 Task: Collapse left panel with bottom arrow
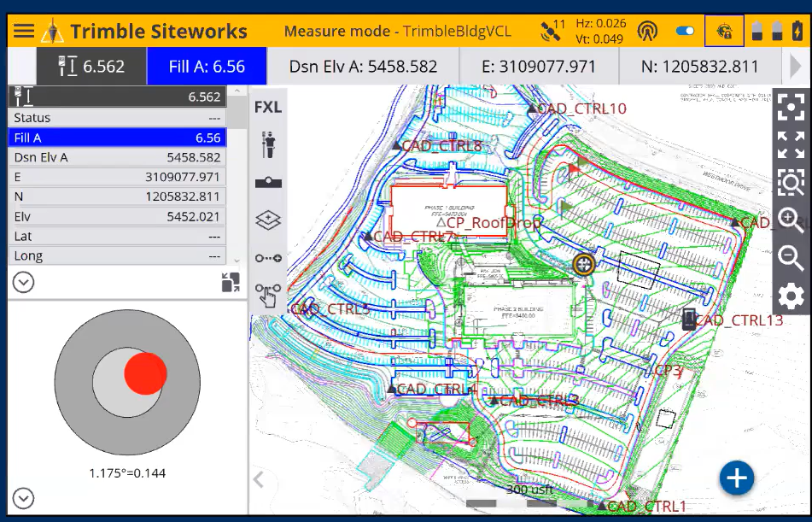pyautogui.click(x=259, y=480)
